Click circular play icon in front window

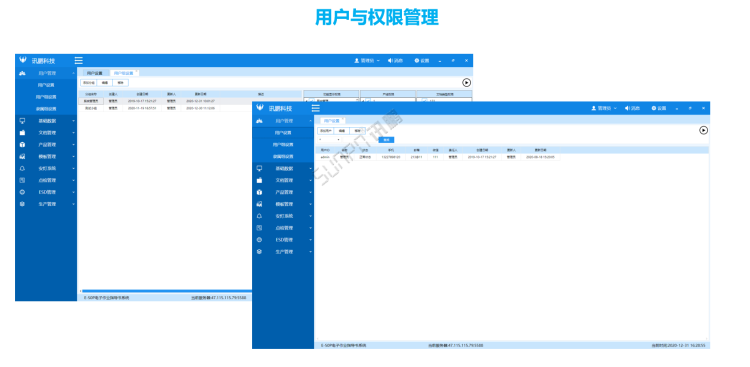pos(703,130)
